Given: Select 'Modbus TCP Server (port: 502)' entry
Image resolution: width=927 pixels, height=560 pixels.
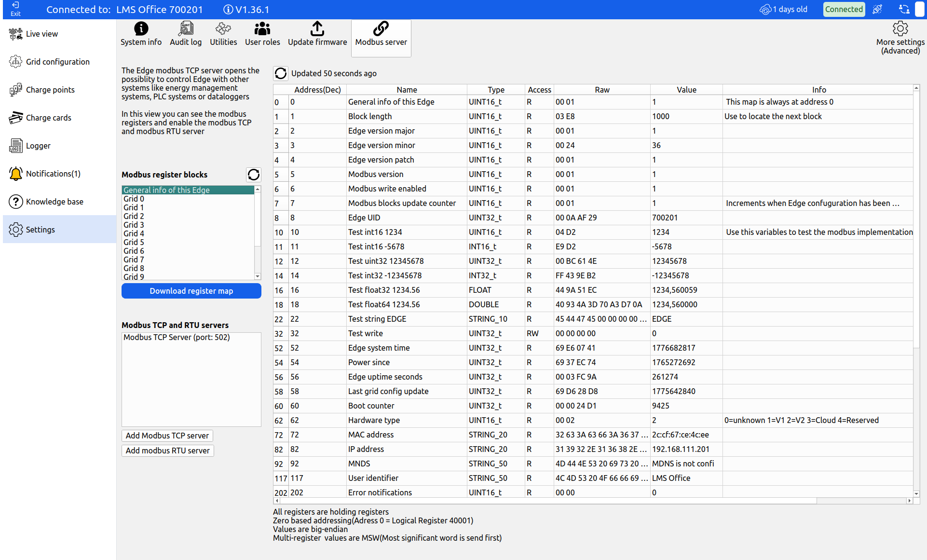Looking at the screenshot, I should [x=191, y=337].
